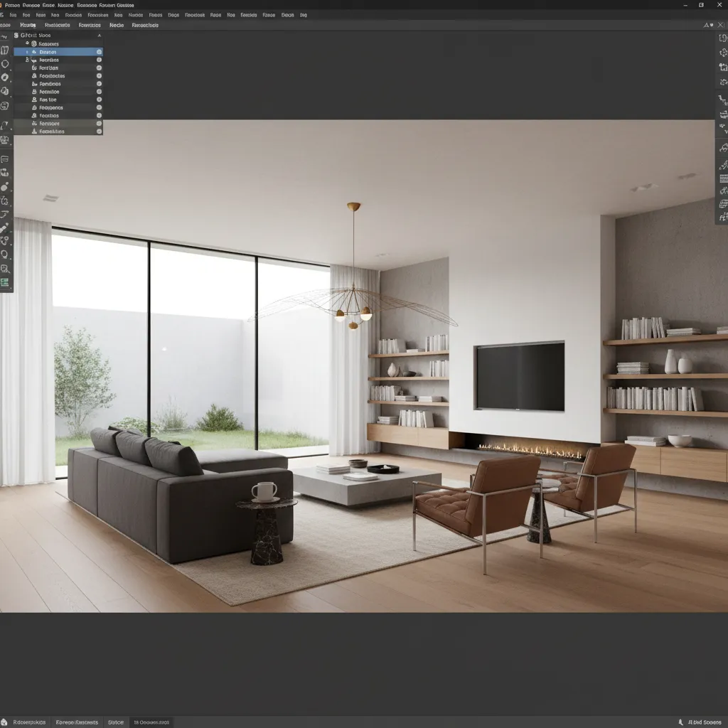
Task: Switch to the 'Rhuoiotsts' tab
Action: [x=57, y=25]
